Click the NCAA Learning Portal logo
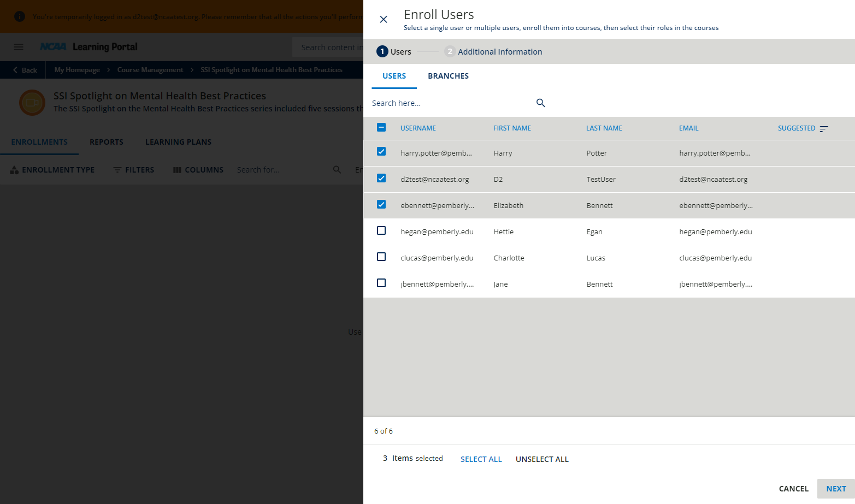The height and width of the screenshot is (504, 855). coord(89,47)
